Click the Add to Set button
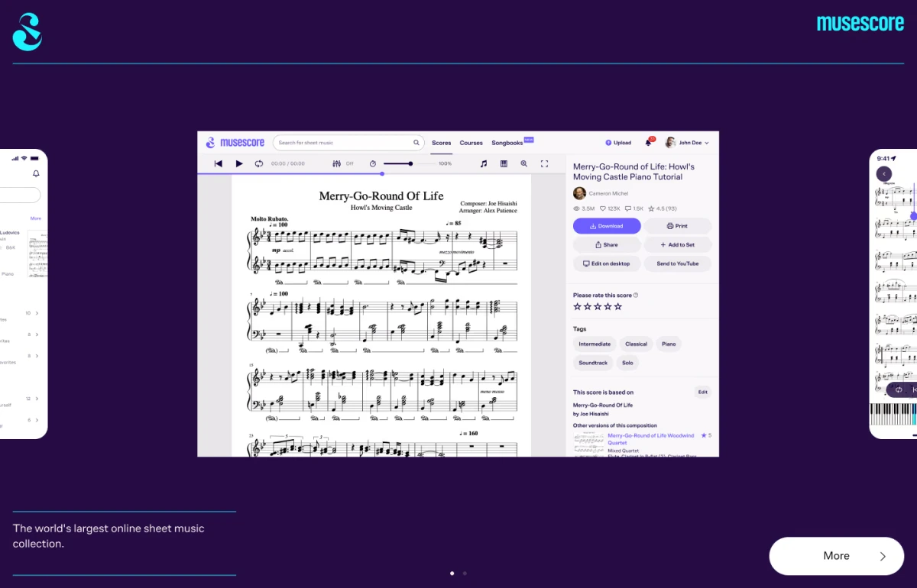This screenshot has height=588, width=917. pos(677,245)
